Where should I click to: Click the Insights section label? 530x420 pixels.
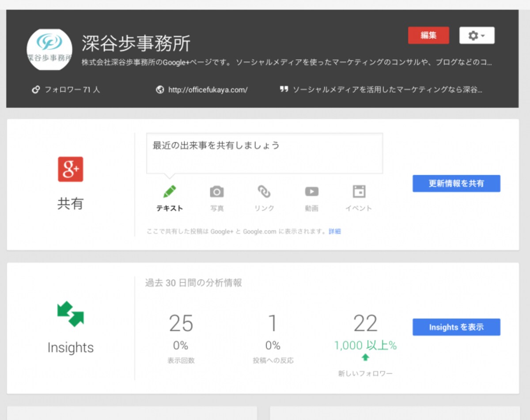(71, 348)
